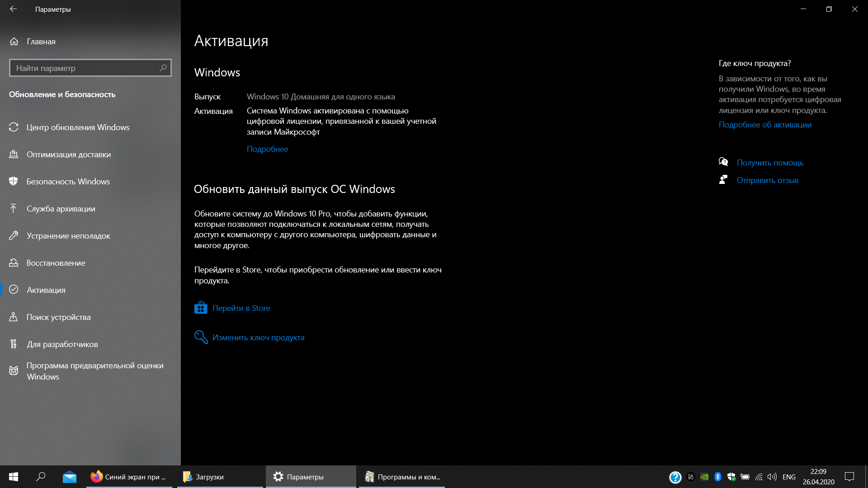Open Программа предварительной оценки Windows
The width and height of the screenshot is (868, 488).
click(94, 371)
